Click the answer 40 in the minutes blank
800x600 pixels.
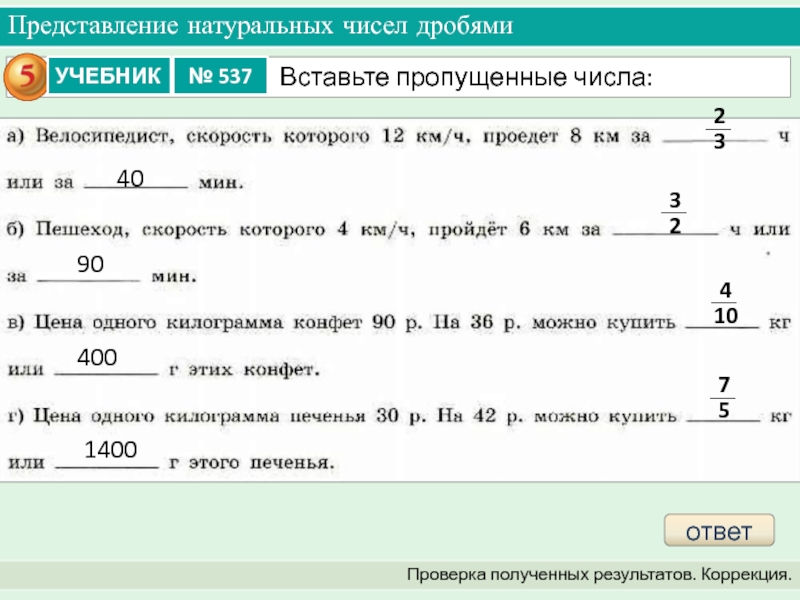point(130,179)
